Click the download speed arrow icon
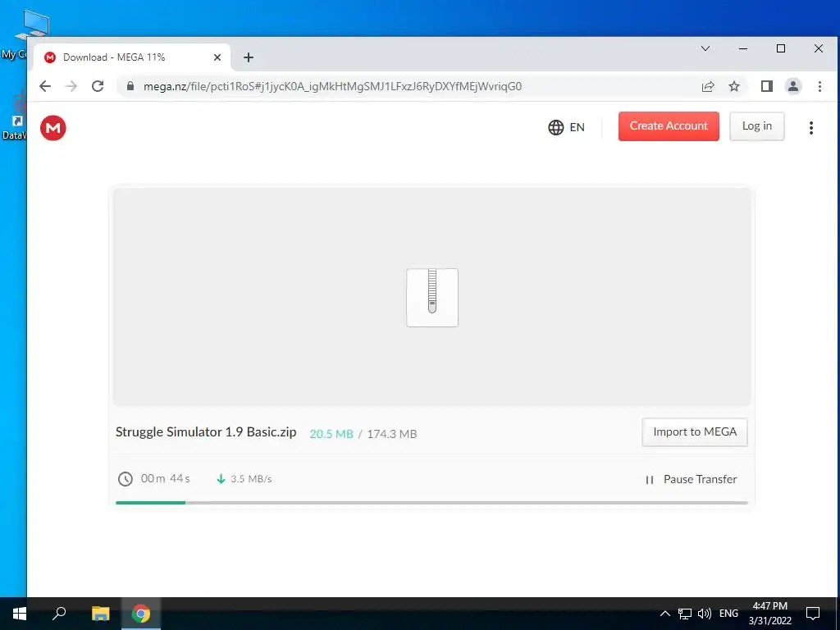 click(221, 479)
